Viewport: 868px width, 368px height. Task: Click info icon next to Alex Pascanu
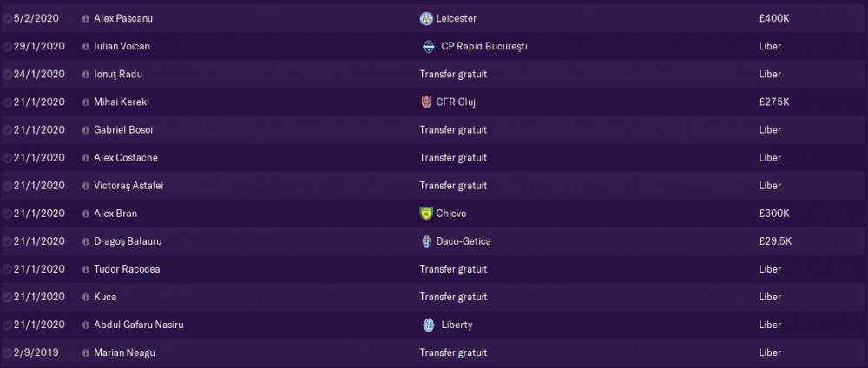(x=85, y=19)
